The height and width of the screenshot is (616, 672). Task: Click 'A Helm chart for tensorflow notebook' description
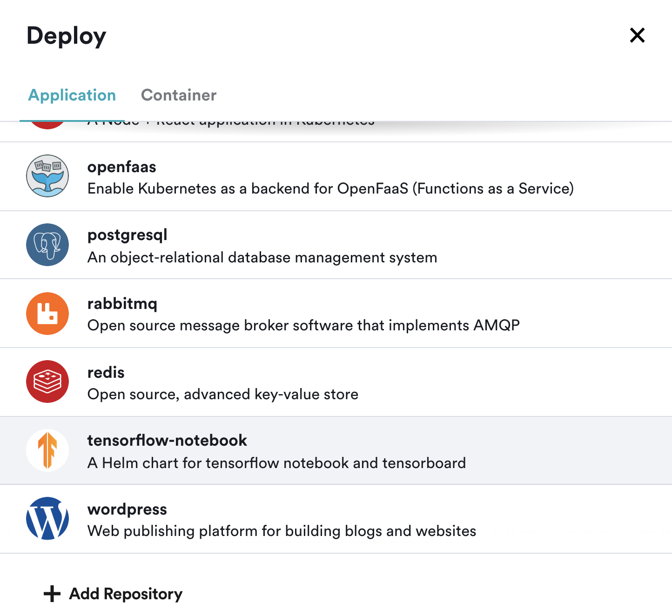(x=276, y=463)
